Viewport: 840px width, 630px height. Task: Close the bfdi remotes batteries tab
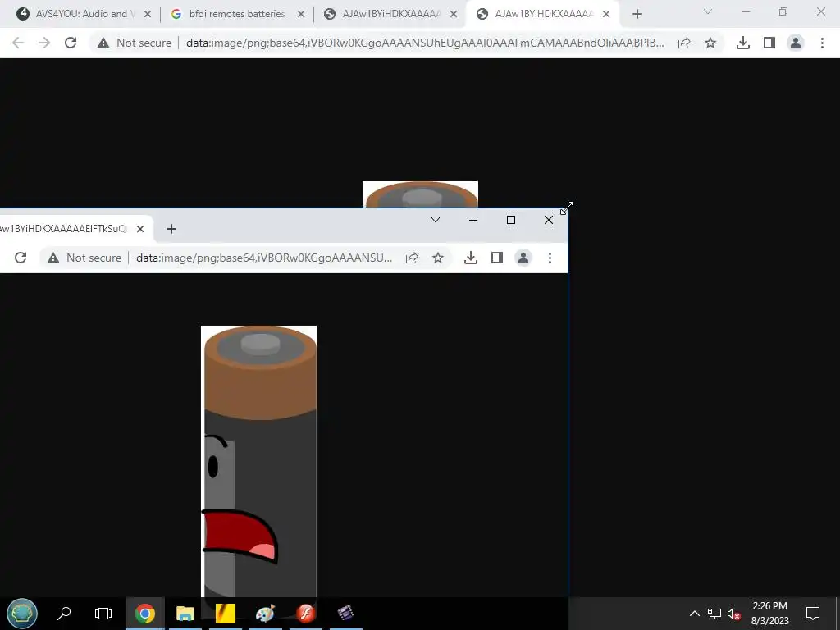pos(301,14)
